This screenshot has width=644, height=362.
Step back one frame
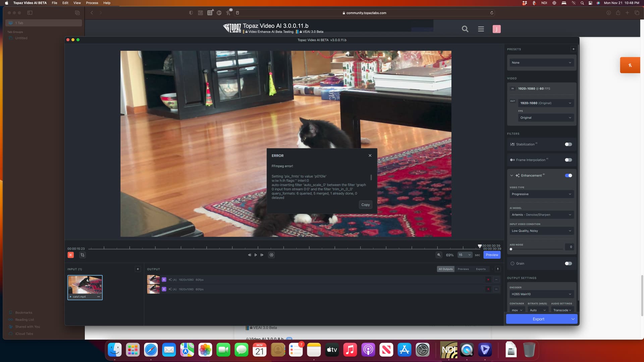click(249, 255)
